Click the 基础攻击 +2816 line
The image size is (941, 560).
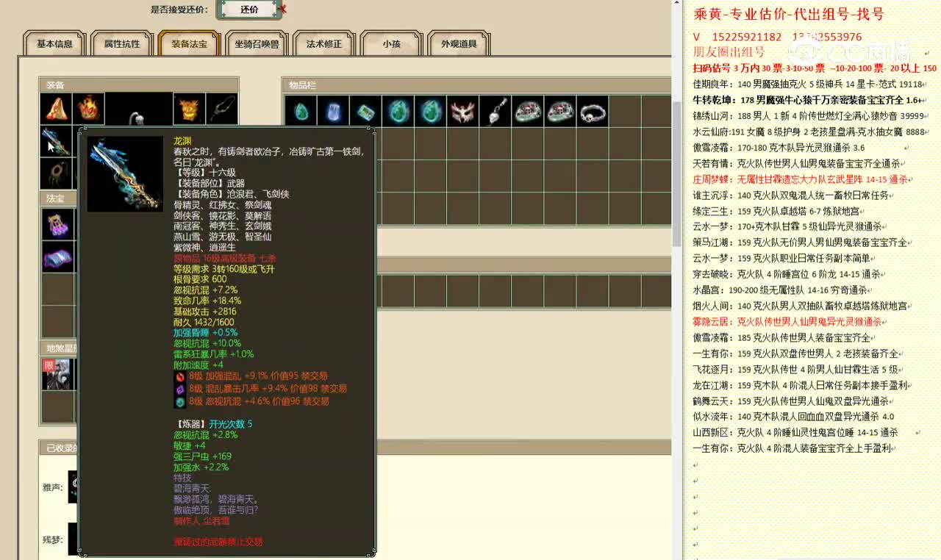205,312
